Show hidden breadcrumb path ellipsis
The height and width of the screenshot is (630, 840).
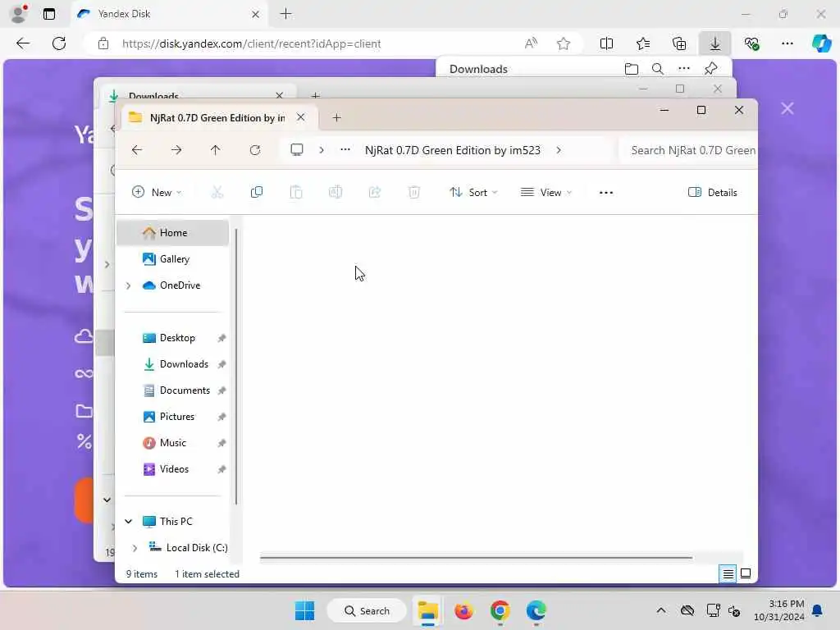click(345, 150)
